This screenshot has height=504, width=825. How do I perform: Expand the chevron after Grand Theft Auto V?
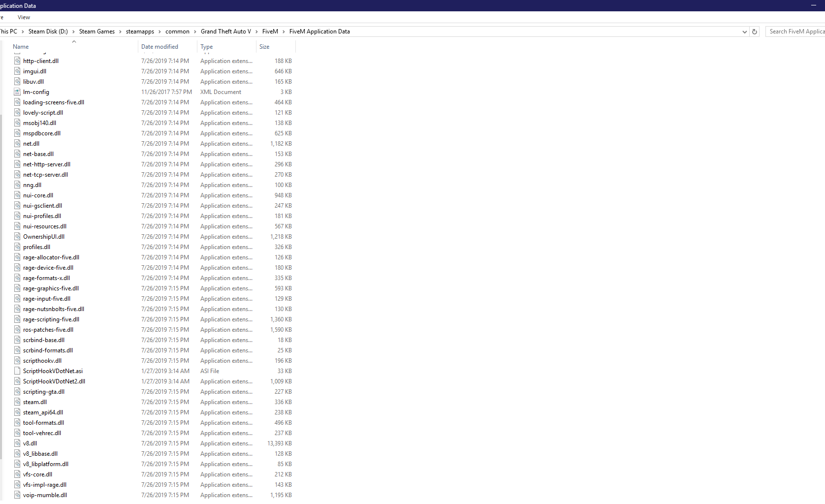[x=256, y=31]
